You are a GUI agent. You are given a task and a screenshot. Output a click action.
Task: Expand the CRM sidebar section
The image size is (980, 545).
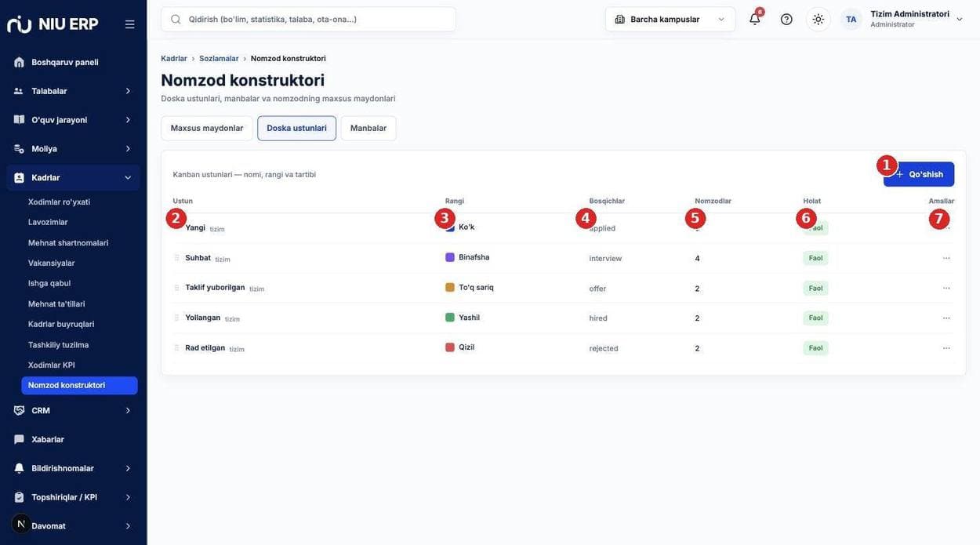pos(73,410)
